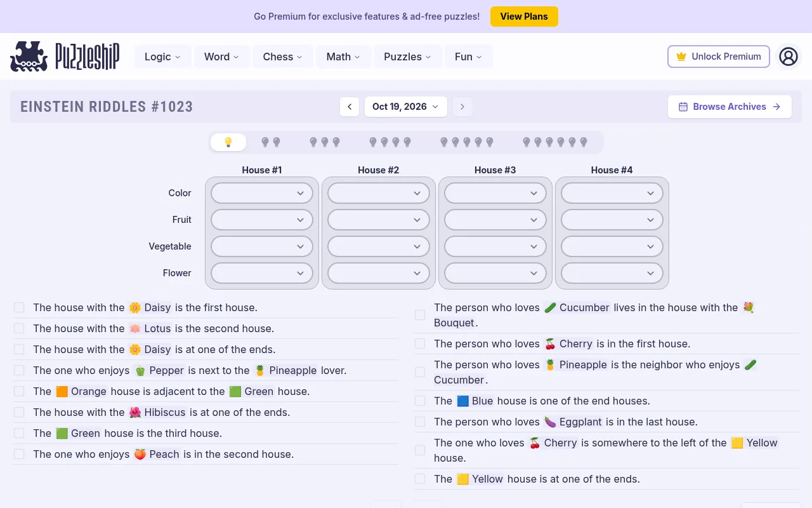Viewport: 812px width, 508px height.
Task: Check off Peach in second house clue
Action: click(x=19, y=454)
